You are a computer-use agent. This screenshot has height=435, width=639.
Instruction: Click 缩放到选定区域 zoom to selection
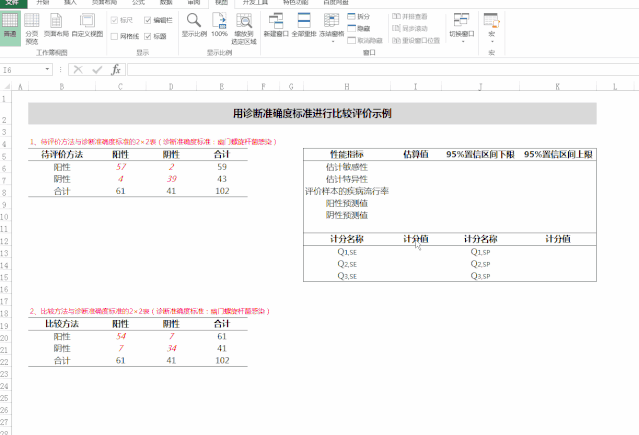tap(244, 27)
